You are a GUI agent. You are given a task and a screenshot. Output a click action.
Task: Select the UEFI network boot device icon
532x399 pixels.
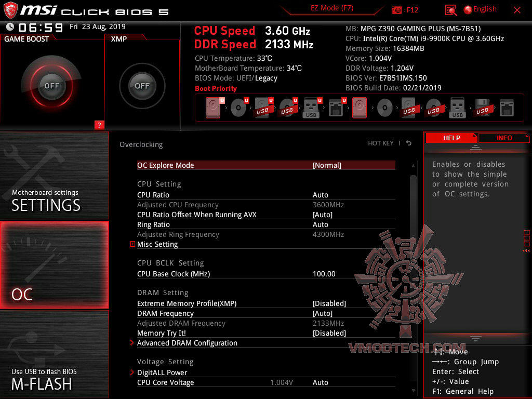(x=337, y=108)
